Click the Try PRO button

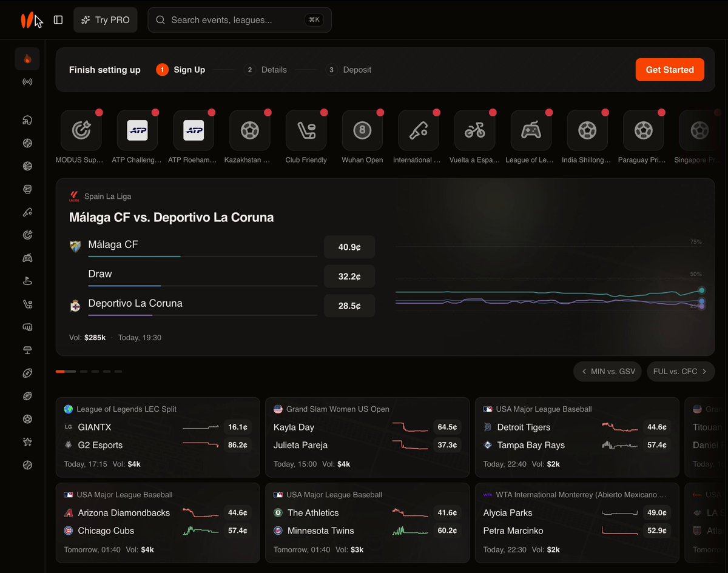pos(106,20)
